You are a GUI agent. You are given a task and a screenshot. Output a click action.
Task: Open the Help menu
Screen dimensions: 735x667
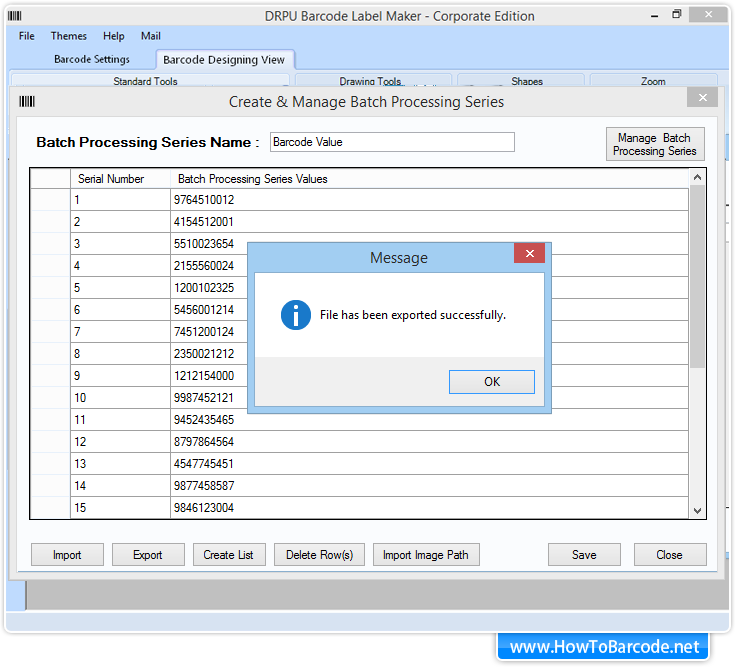click(x=114, y=36)
